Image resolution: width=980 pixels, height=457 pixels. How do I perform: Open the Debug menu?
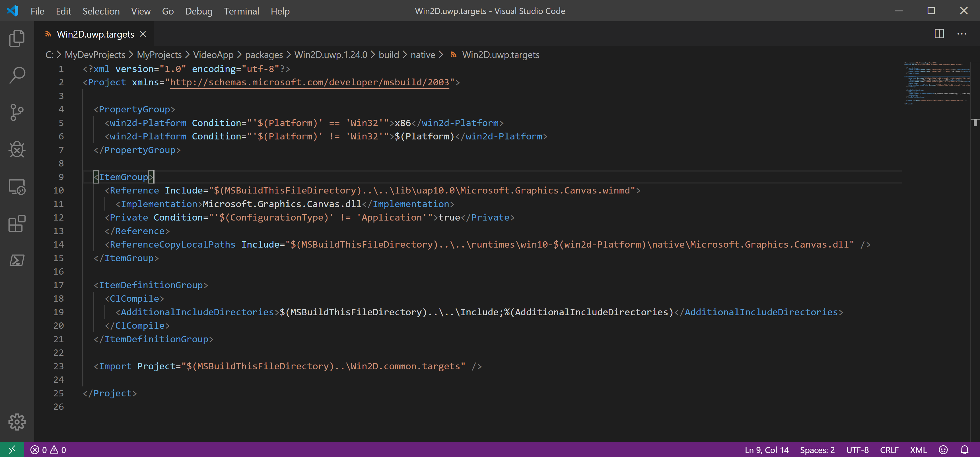click(199, 11)
